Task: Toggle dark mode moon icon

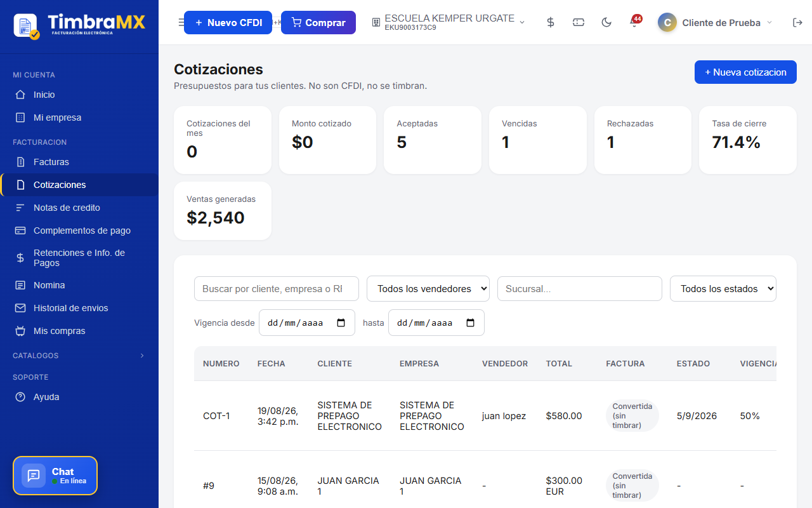Action: (606, 22)
